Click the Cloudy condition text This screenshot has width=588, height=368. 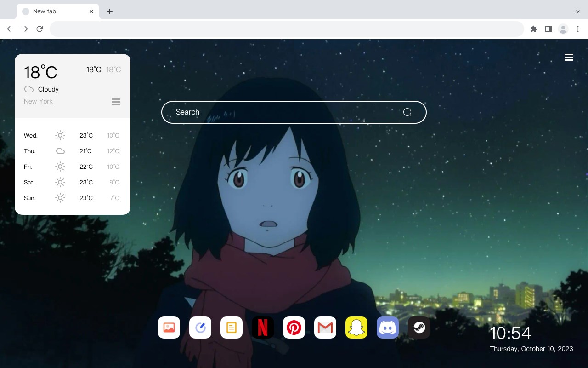point(48,89)
